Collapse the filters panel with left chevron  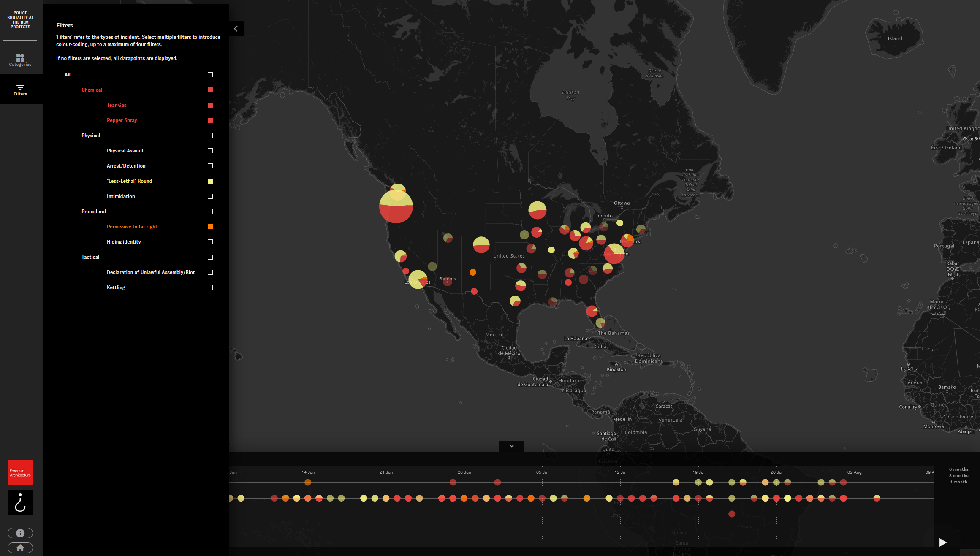pos(236,29)
